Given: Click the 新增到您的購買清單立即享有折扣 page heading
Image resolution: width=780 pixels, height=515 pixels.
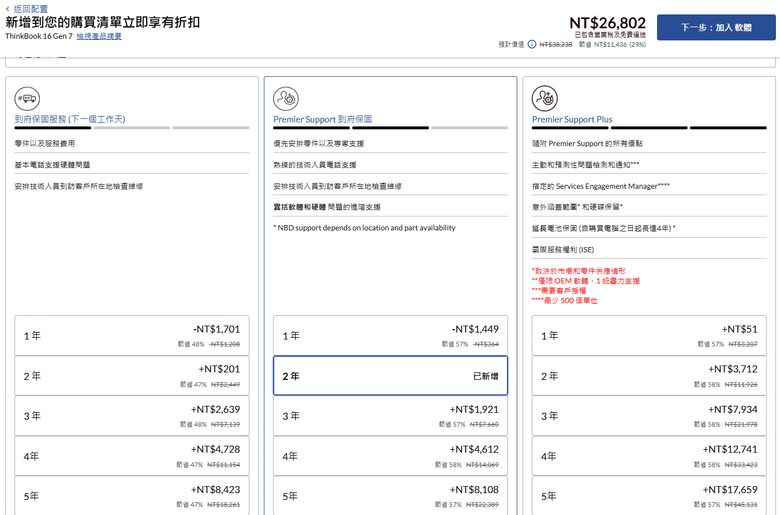Looking at the screenshot, I should click(x=102, y=22).
